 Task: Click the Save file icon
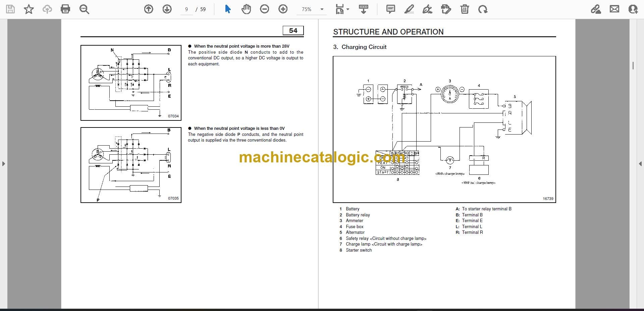pyautogui.click(x=10, y=9)
